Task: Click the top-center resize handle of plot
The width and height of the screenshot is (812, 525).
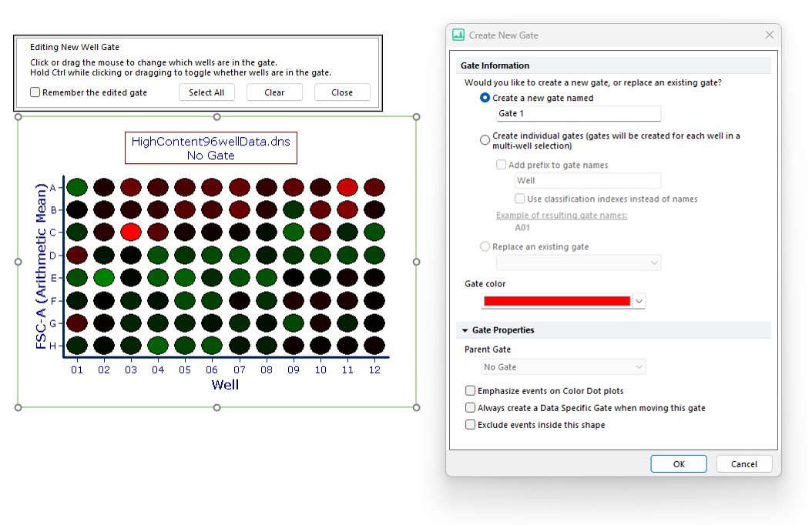Action: (x=217, y=117)
